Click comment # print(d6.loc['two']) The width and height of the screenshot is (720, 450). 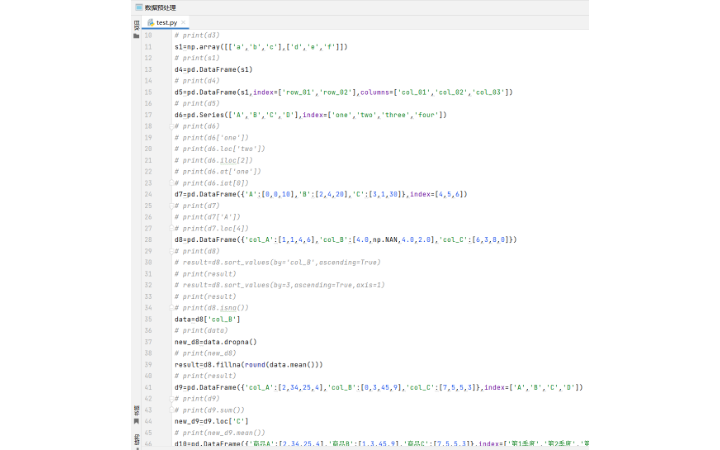[219, 149]
